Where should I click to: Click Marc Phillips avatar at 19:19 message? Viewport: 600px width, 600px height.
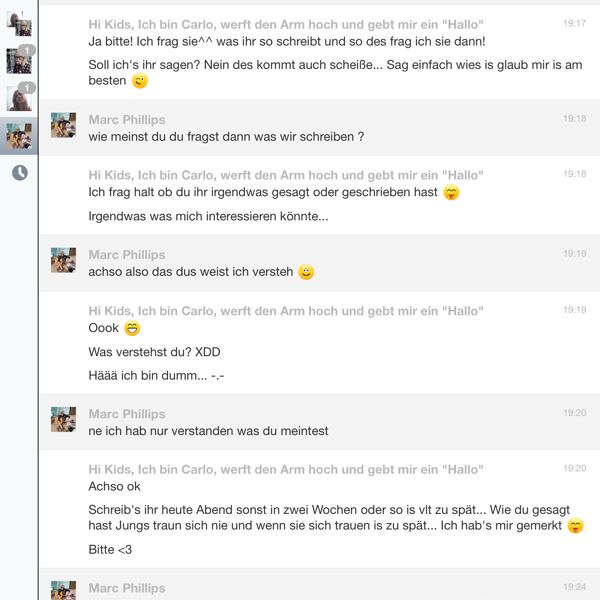[x=64, y=260]
